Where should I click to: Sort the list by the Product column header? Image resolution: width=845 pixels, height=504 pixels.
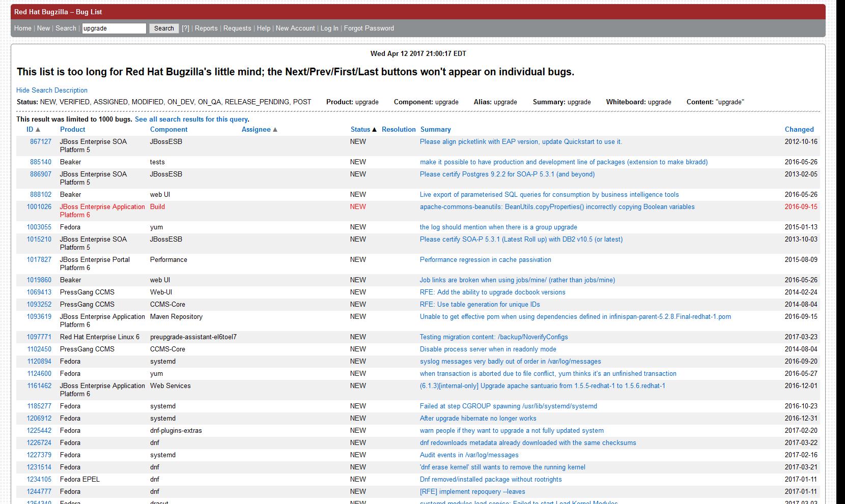73,130
